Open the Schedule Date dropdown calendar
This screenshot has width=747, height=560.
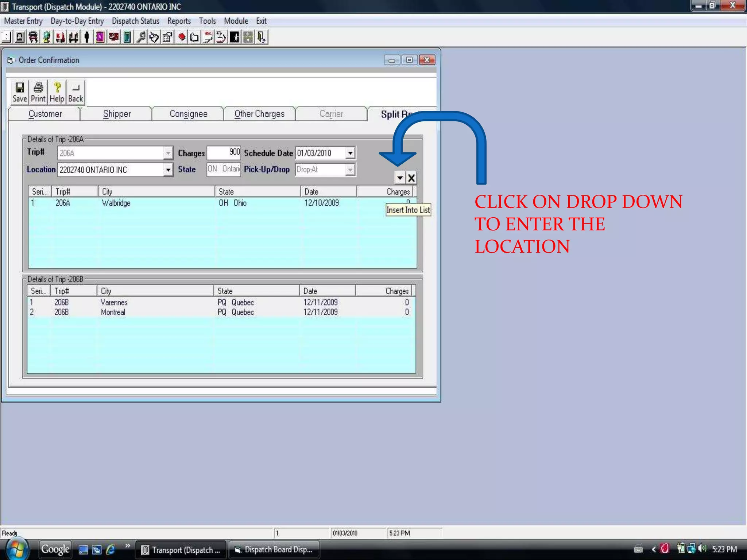[350, 153]
